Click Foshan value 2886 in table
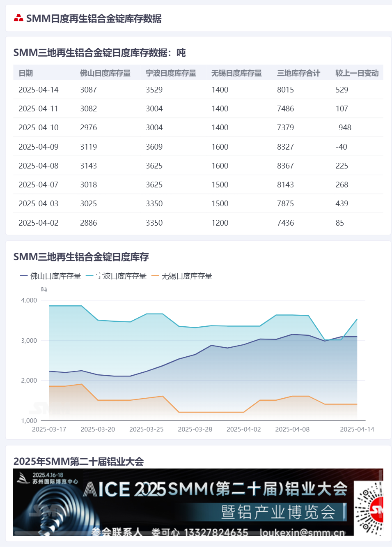 89,223
